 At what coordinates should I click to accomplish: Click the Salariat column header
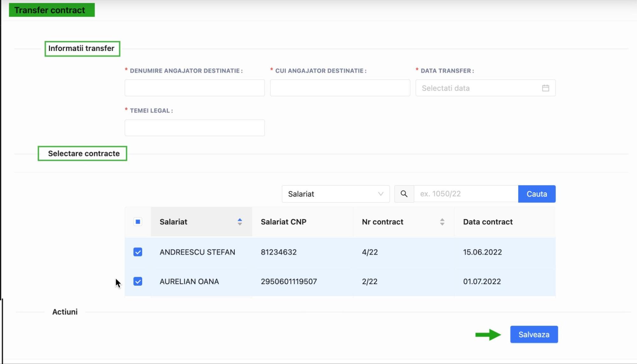(x=201, y=222)
